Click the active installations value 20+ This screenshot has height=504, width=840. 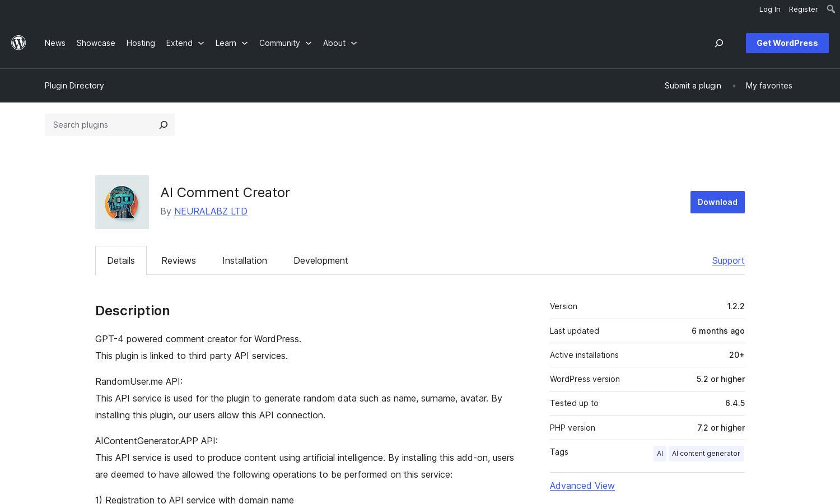[736, 355]
